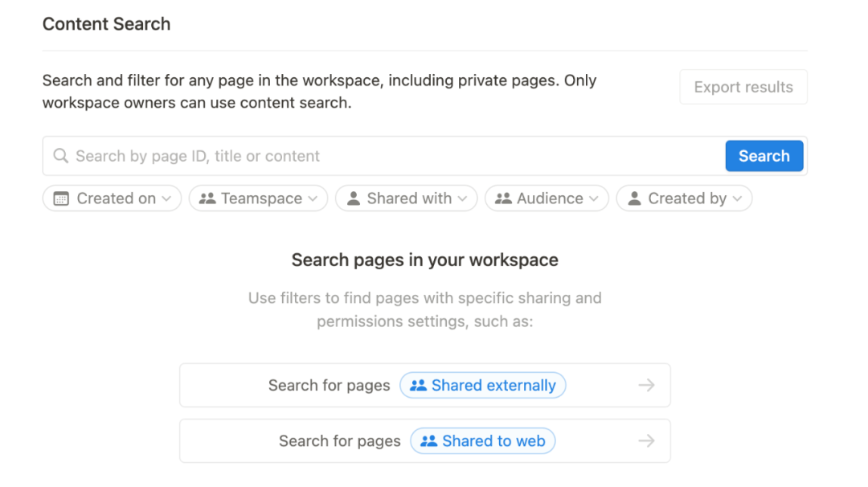The image size is (868, 487).
Task: Click the people icon in Audience filter
Action: 503,198
